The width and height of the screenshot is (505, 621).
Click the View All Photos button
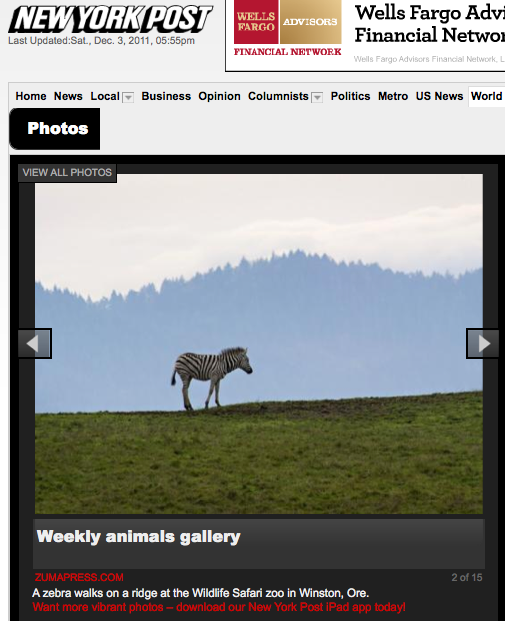[67, 173]
